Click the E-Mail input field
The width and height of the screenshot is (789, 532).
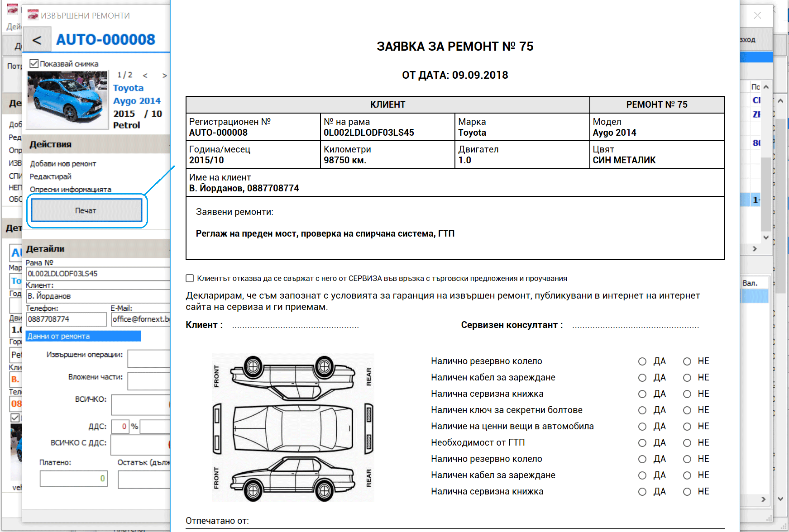tap(141, 319)
